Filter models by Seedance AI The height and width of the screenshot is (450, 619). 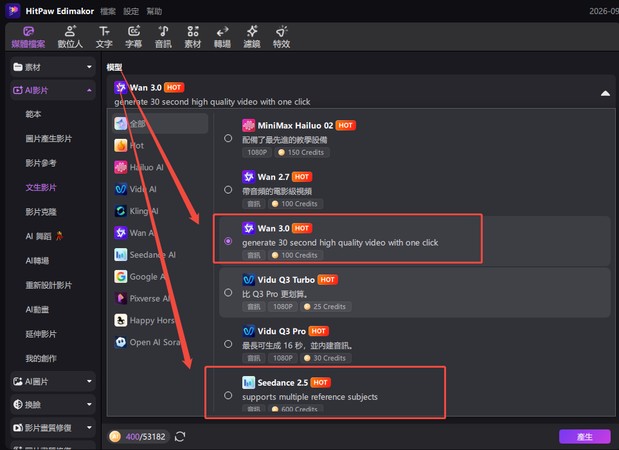160,255
